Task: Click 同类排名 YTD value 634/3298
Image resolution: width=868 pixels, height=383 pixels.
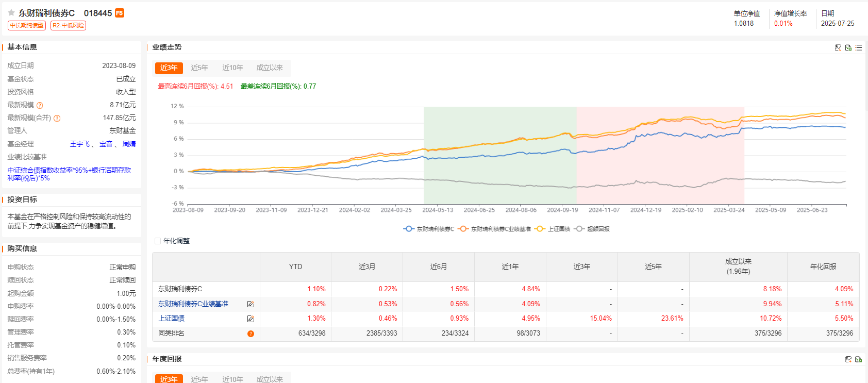Action: pos(312,334)
